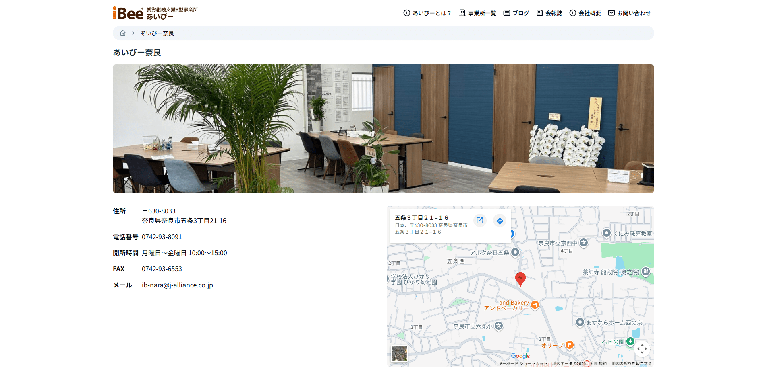The width and height of the screenshot is (767, 375).
Task: Click the directions icon in map info card
Action: [x=499, y=221]
